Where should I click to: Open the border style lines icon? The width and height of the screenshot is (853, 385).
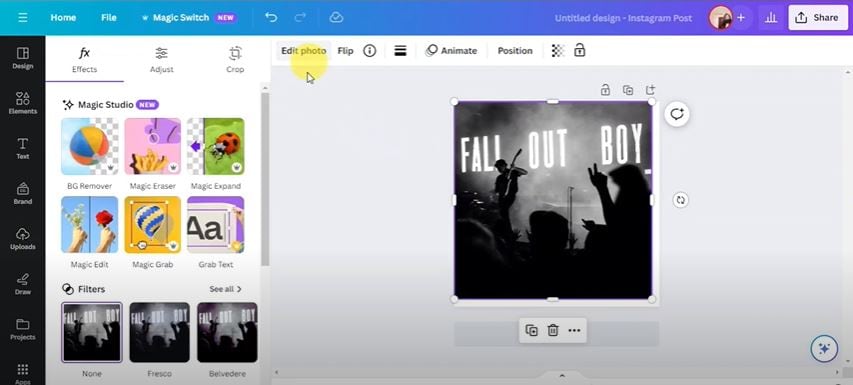point(400,51)
